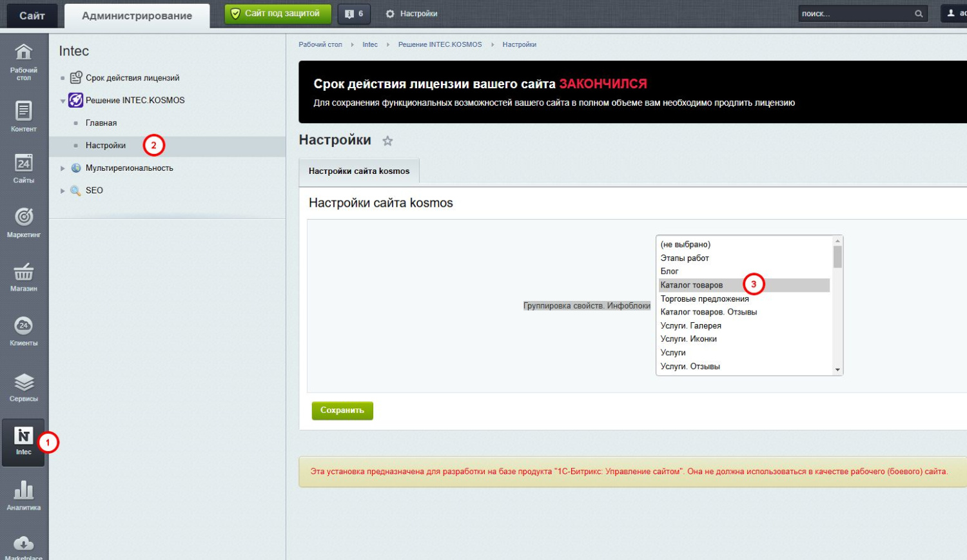
Task: Select Услуги. Галерея in the list
Action: (745, 325)
